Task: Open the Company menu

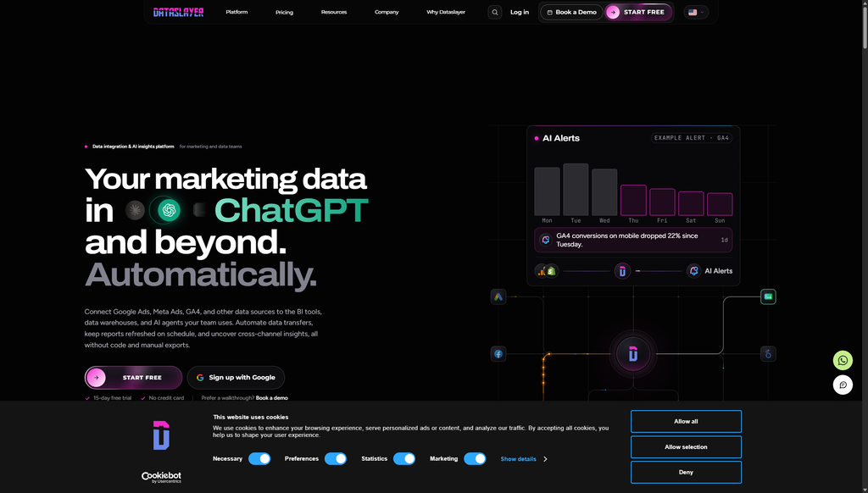Action: pos(387,12)
